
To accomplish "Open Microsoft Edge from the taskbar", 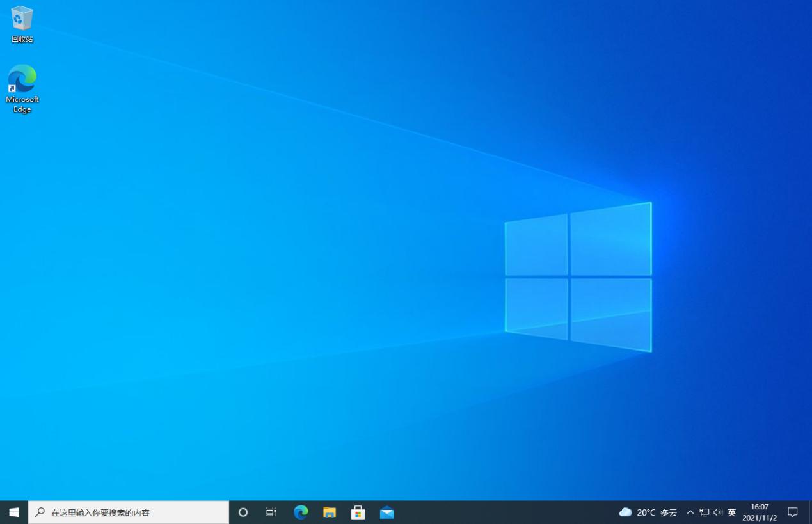I will click(300, 512).
